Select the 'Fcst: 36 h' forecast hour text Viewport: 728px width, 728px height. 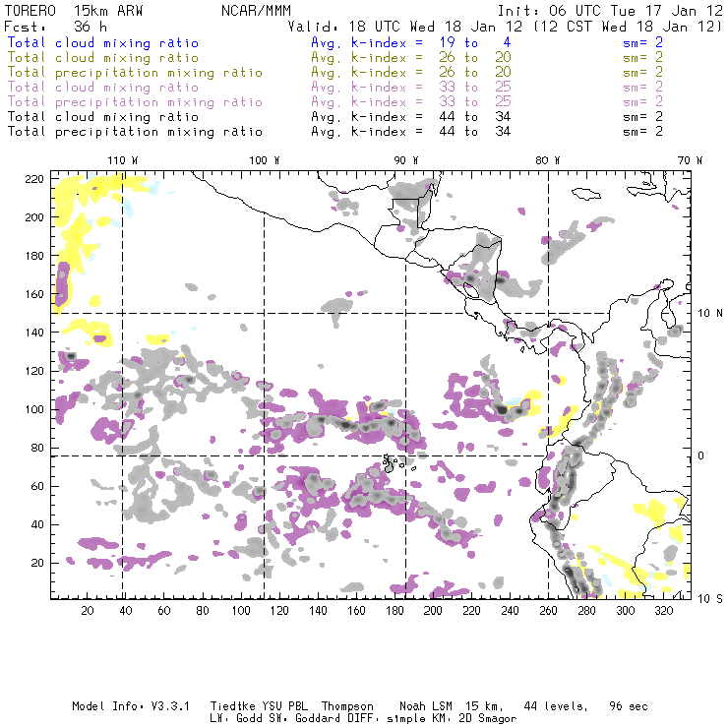click(x=55, y=27)
